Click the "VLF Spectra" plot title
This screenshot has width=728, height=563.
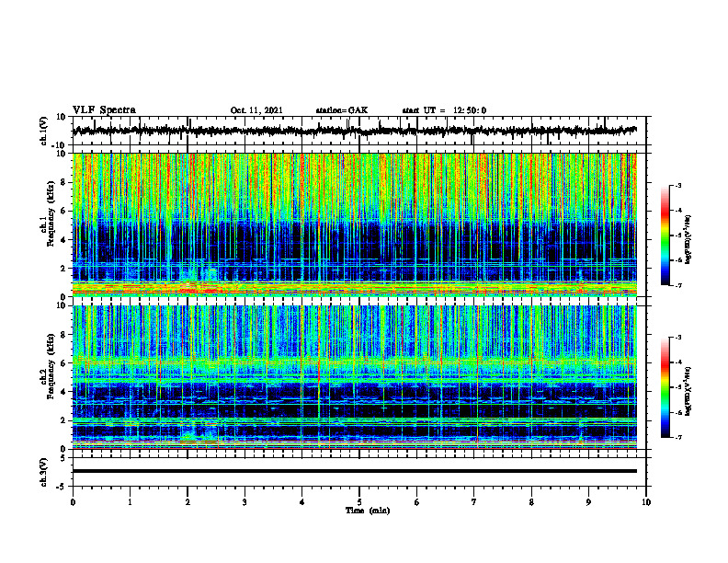[104, 110]
